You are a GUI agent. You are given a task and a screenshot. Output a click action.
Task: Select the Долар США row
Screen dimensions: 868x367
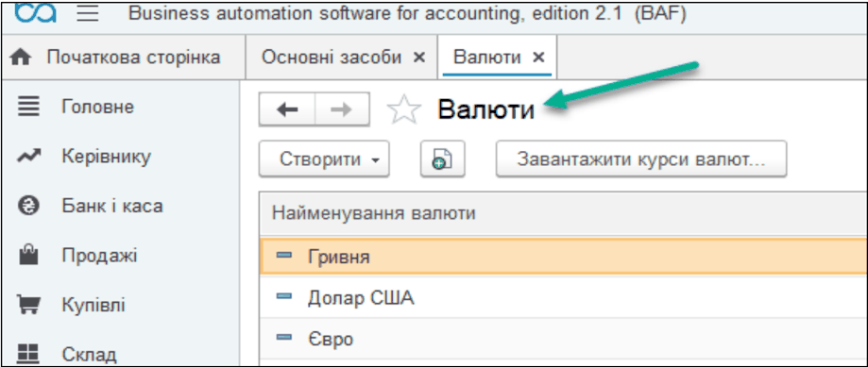[563, 298]
